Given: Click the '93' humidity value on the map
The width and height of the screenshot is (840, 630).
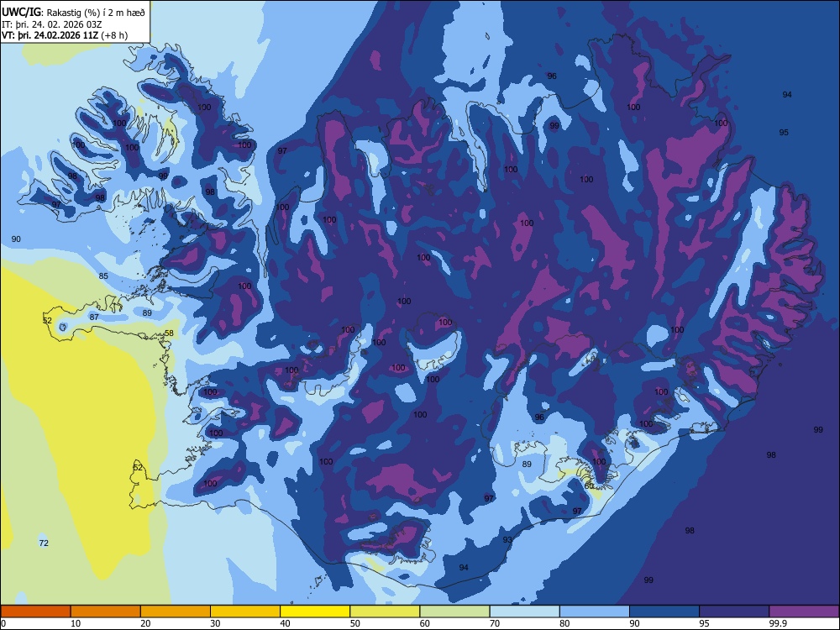Looking at the screenshot, I should pos(507,539).
